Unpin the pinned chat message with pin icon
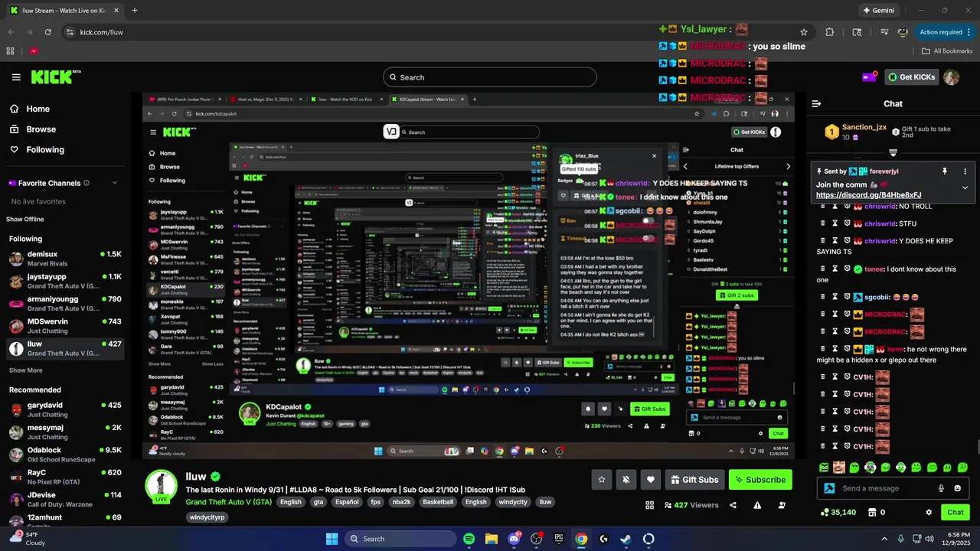Viewport: 980px width, 551px height. [944, 171]
